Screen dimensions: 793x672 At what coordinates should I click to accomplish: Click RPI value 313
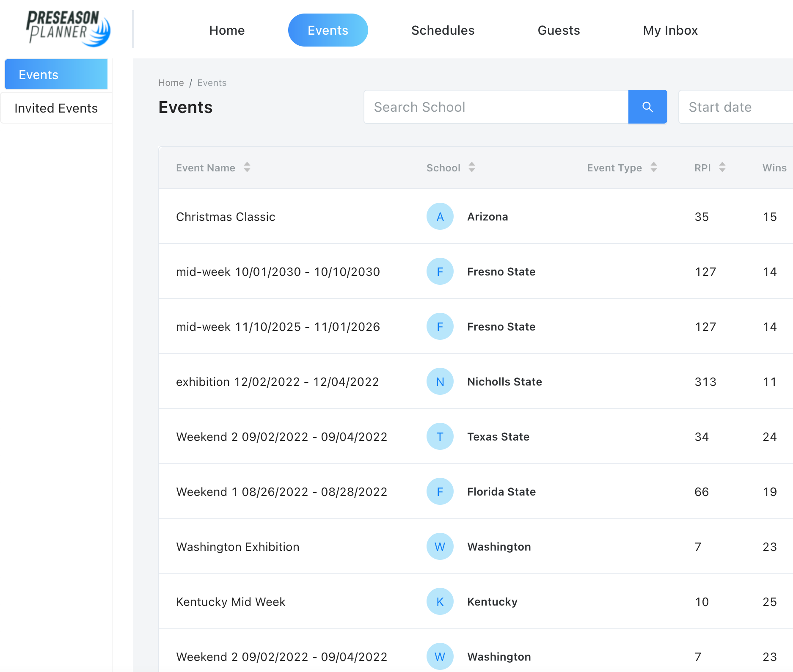[x=705, y=382]
